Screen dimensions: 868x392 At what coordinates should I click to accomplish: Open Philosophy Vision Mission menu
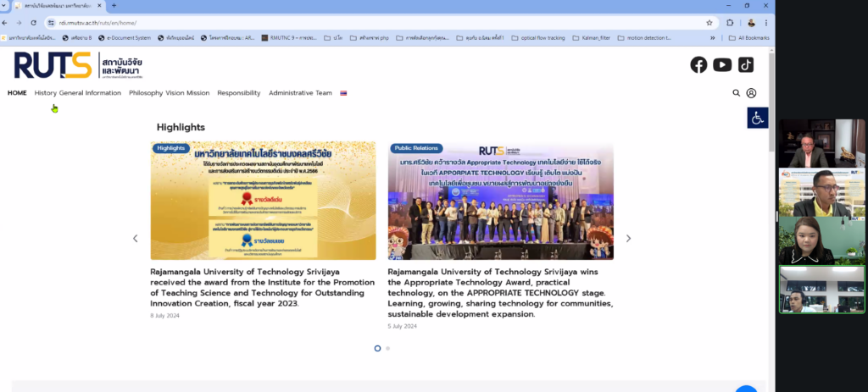tap(170, 93)
